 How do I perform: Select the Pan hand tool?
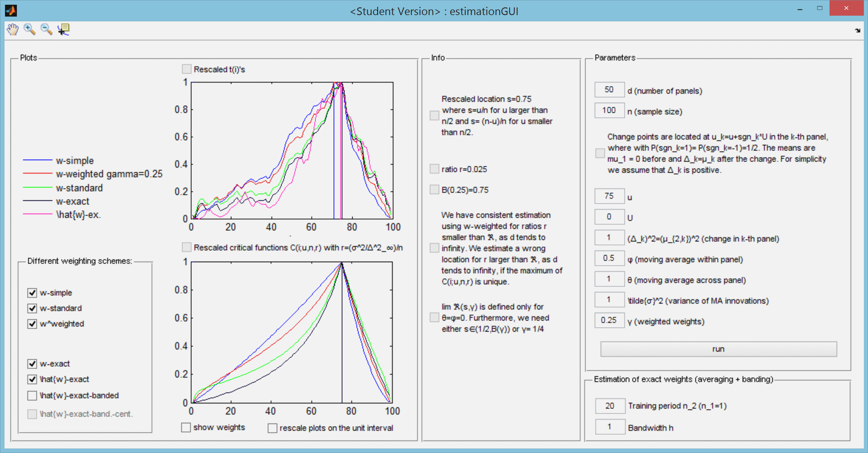coord(13,30)
